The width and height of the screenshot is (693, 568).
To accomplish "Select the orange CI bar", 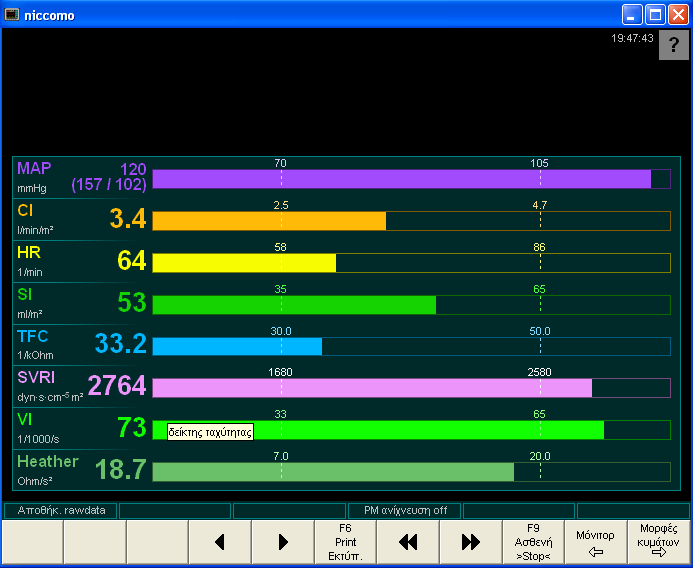I will pyautogui.click(x=411, y=221).
